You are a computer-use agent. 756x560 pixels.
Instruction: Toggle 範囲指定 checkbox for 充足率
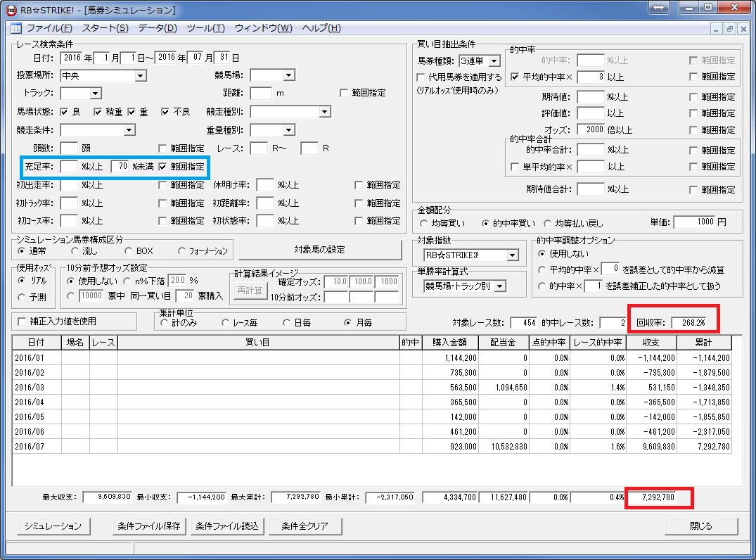162,167
